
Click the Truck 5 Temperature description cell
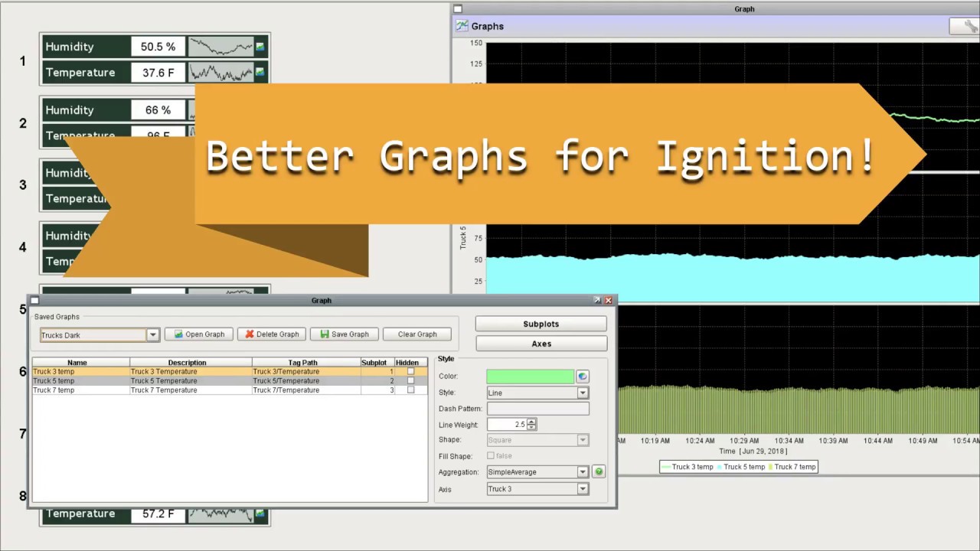coord(191,380)
